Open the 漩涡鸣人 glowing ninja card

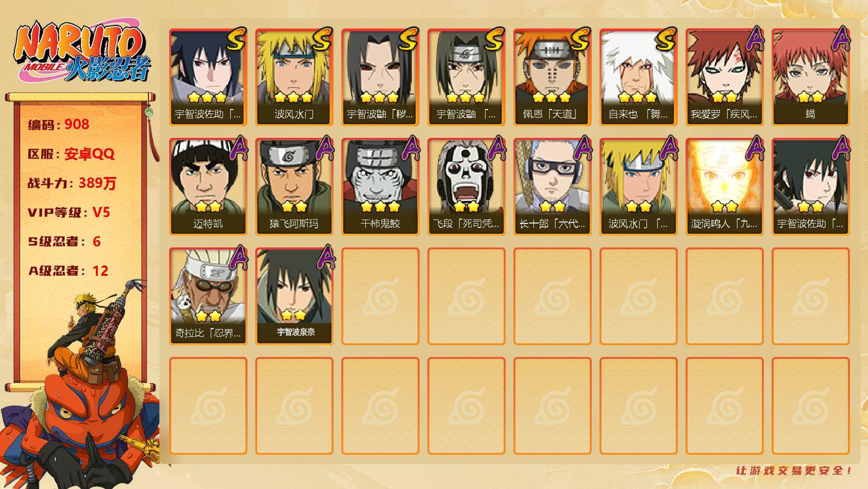pos(724,187)
